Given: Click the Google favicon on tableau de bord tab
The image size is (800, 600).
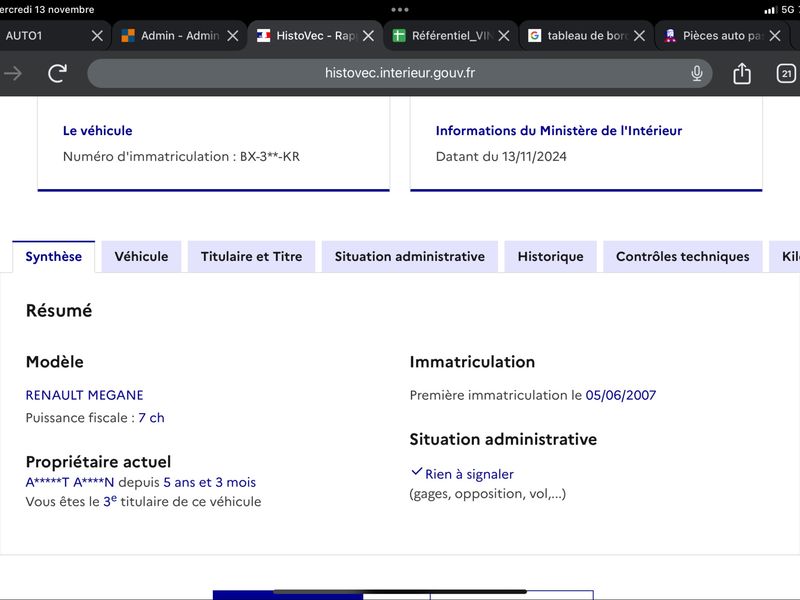Looking at the screenshot, I should pos(534,36).
